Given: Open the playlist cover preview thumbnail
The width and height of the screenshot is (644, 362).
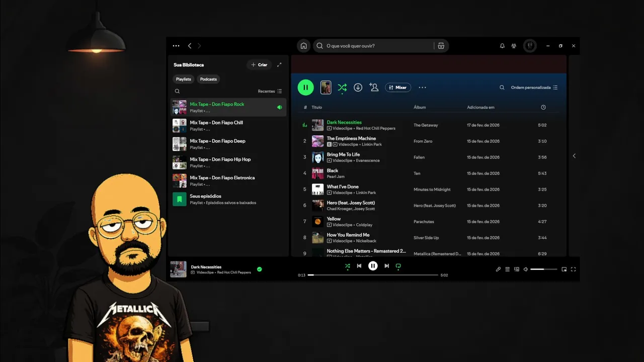Looking at the screenshot, I should tap(326, 87).
